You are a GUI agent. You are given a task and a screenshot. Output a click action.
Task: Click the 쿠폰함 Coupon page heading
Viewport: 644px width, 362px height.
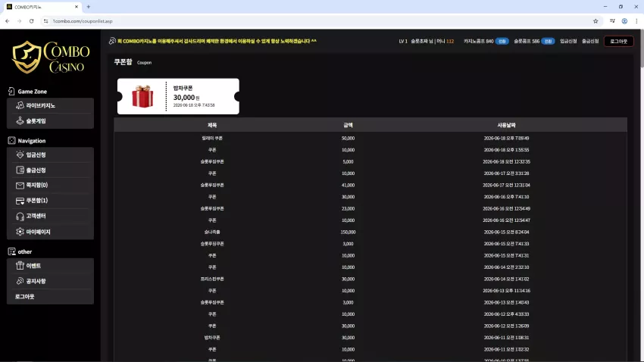click(x=133, y=62)
